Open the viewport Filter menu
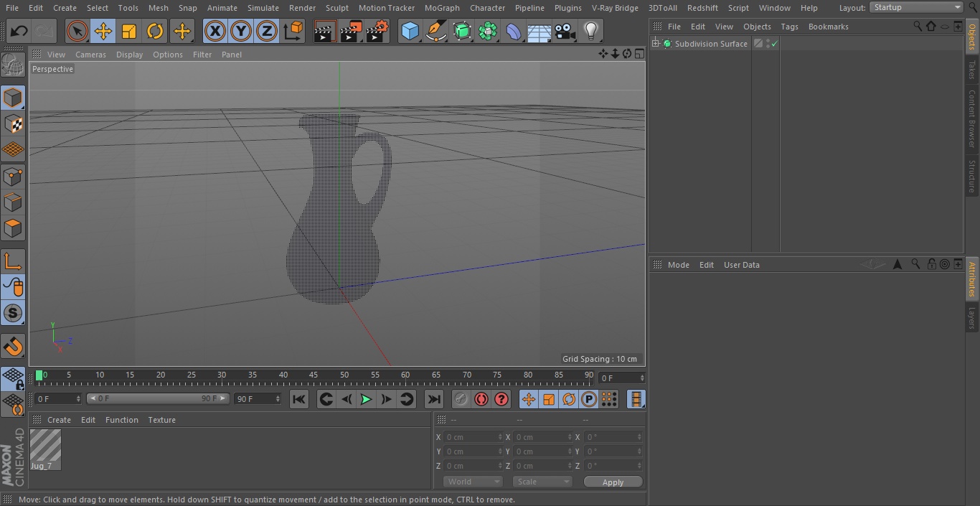Viewport: 980px width, 506px height. [x=202, y=55]
